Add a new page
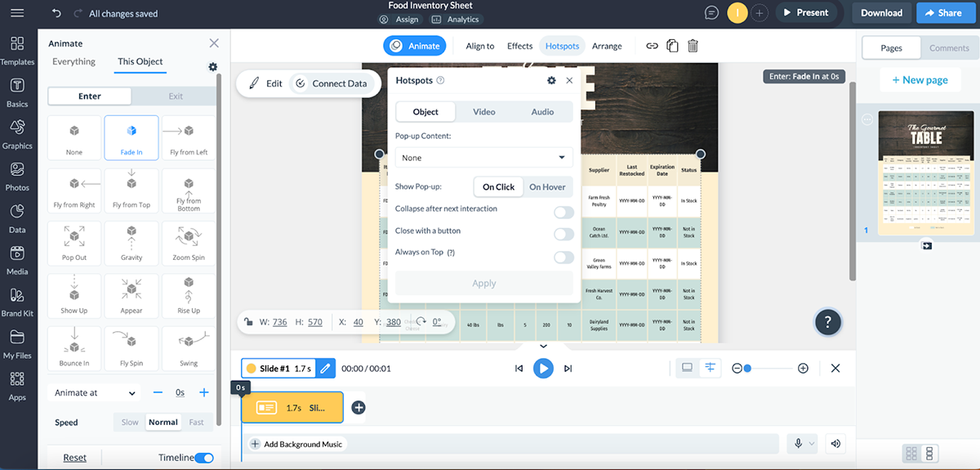 tap(920, 80)
